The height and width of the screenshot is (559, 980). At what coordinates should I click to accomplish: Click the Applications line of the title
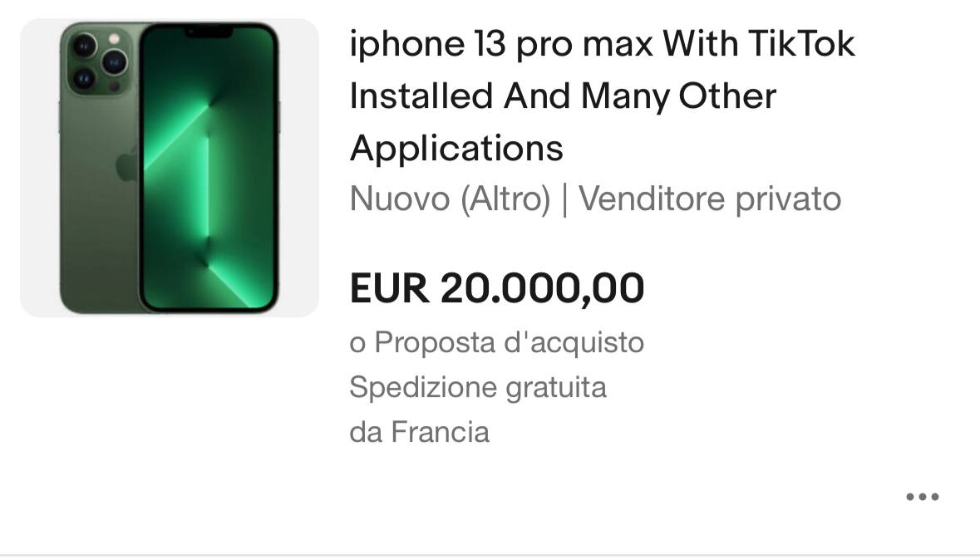(456, 149)
